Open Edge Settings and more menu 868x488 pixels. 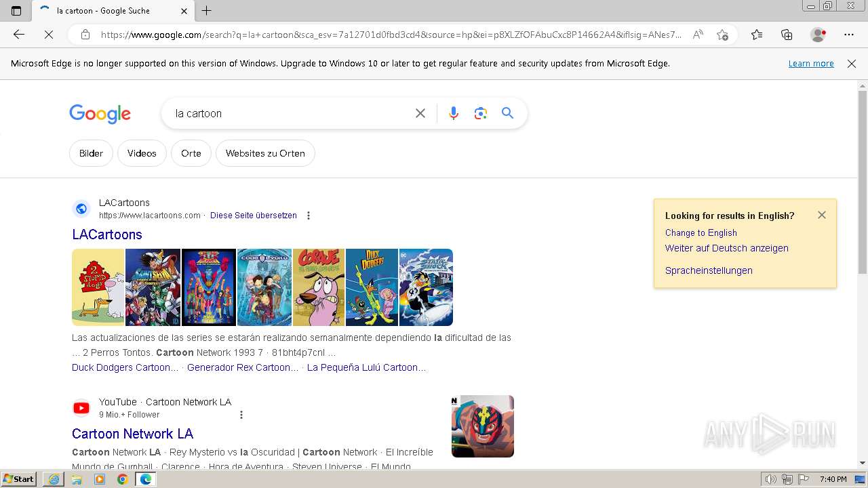pyautogui.click(x=849, y=35)
